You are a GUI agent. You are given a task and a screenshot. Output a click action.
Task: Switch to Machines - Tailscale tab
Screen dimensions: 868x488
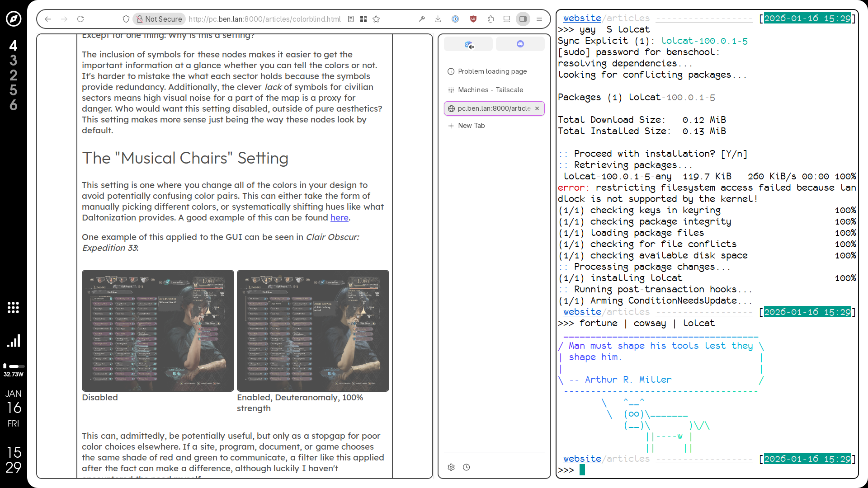pyautogui.click(x=491, y=90)
